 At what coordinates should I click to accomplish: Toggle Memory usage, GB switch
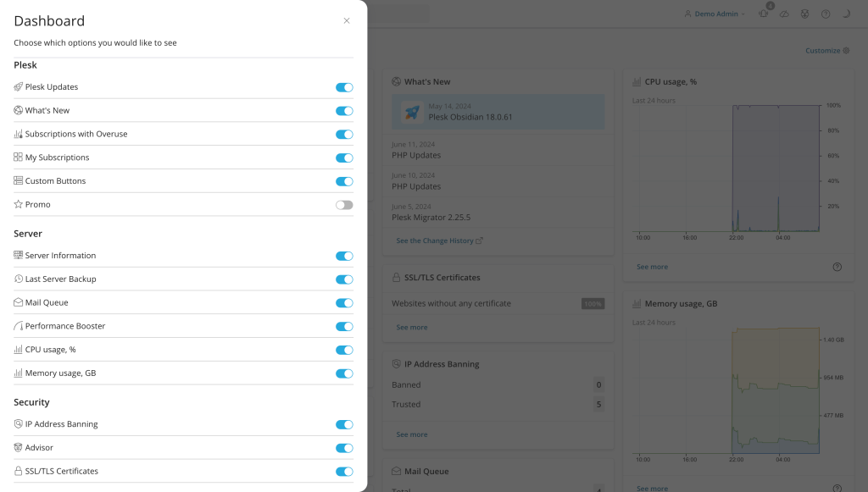click(x=344, y=373)
